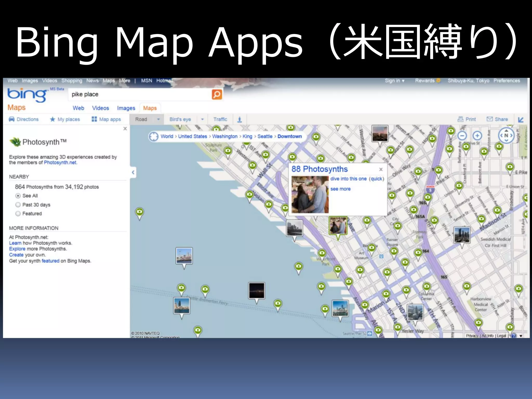The height and width of the screenshot is (399, 532).
Task: Switch to the Web tab
Action: click(x=78, y=108)
